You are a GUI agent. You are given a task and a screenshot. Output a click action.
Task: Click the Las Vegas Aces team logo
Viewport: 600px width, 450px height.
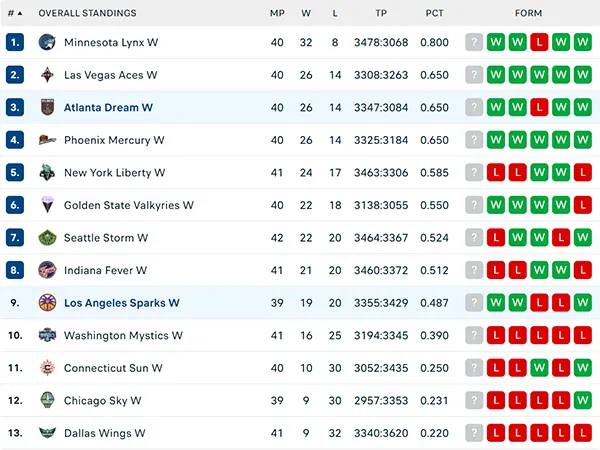coord(47,75)
